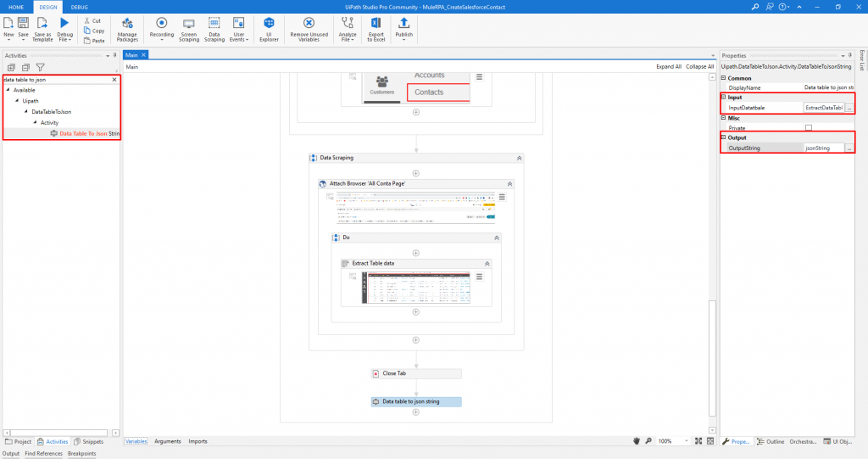This screenshot has width=868, height=459.
Task: Collapse Extract Table data activity
Action: (487, 263)
